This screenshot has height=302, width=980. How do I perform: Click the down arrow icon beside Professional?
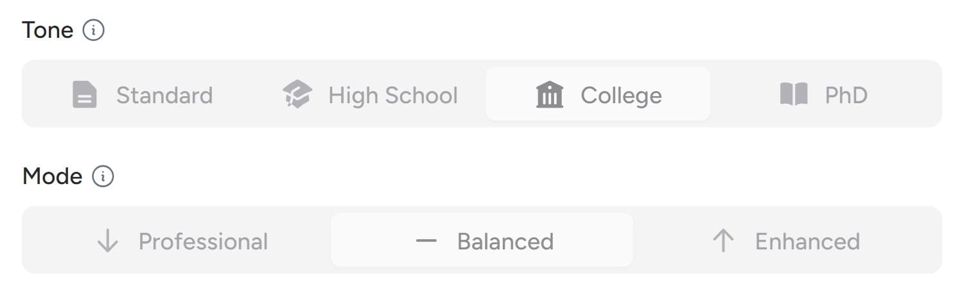point(107,241)
